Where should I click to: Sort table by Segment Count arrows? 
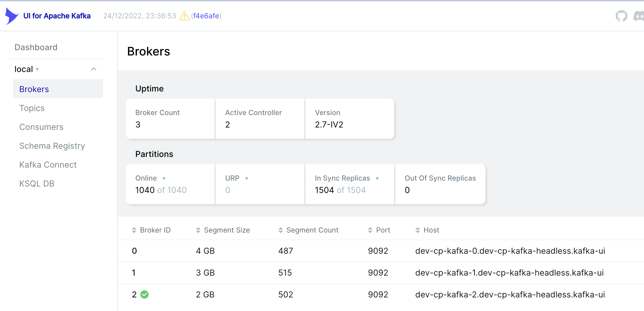[281, 230]
